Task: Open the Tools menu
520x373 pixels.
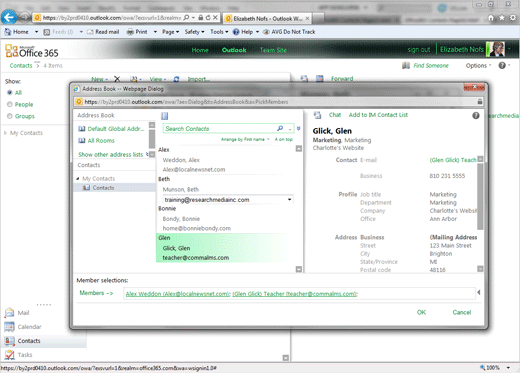Action: [219, 32]
